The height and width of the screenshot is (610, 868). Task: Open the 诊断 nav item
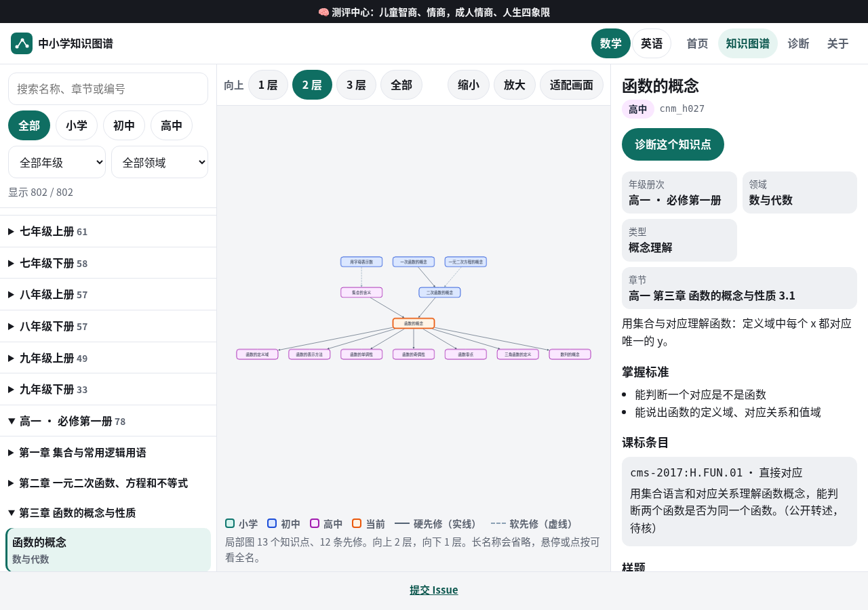[798, 43]
